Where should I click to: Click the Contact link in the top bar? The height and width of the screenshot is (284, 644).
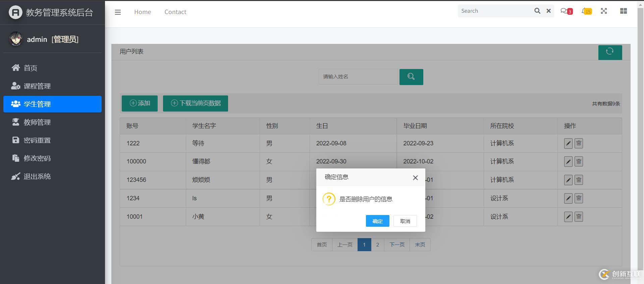(175, 12)
